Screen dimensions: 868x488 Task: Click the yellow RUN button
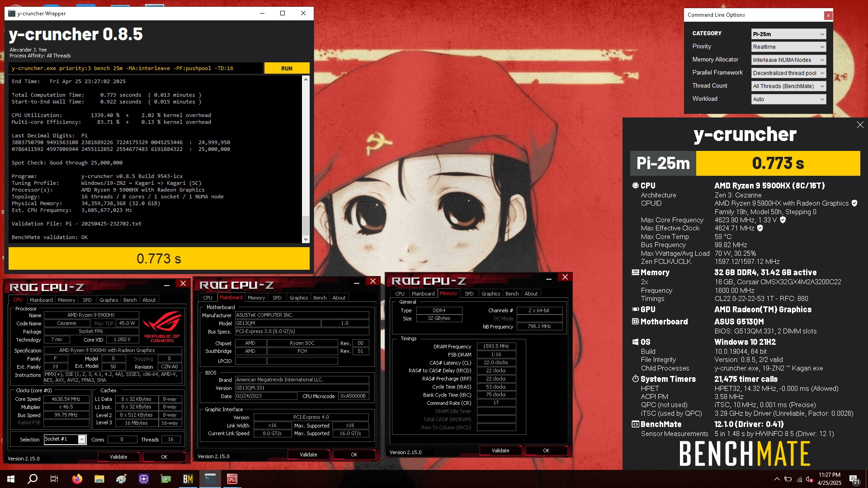click(x=287, y=68)
